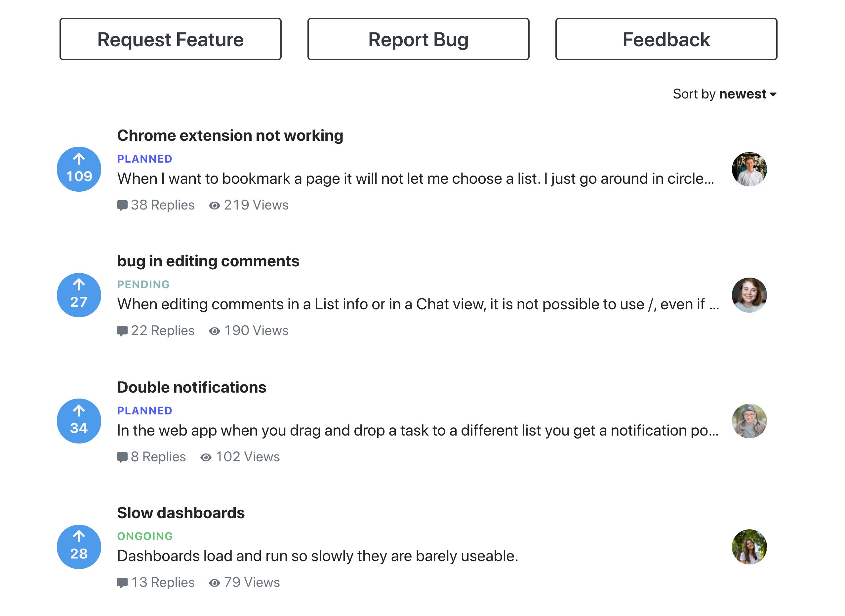
Task: Click the 38 Replies comment icon
Action: point(122,206)
